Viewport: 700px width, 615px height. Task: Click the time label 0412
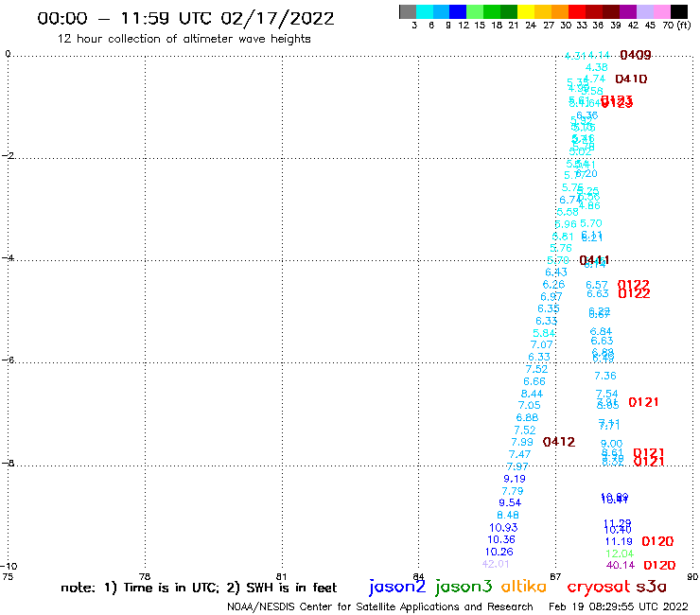click(x=559, y=442)
